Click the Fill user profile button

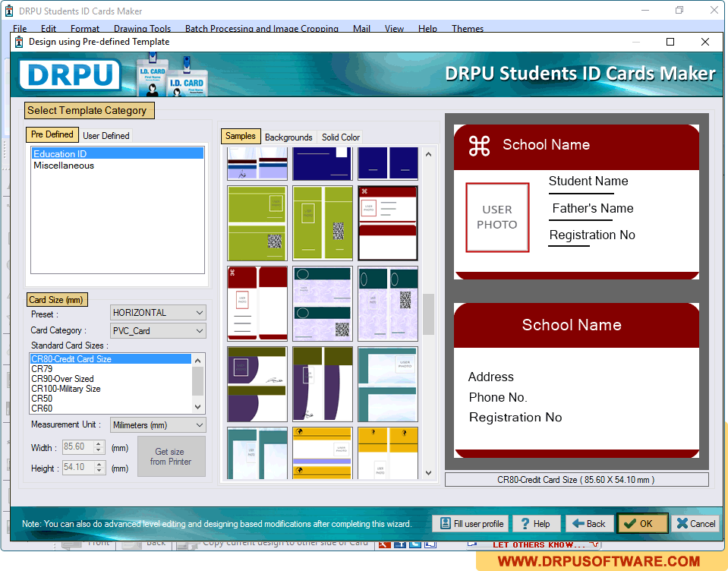coord(471,524)
